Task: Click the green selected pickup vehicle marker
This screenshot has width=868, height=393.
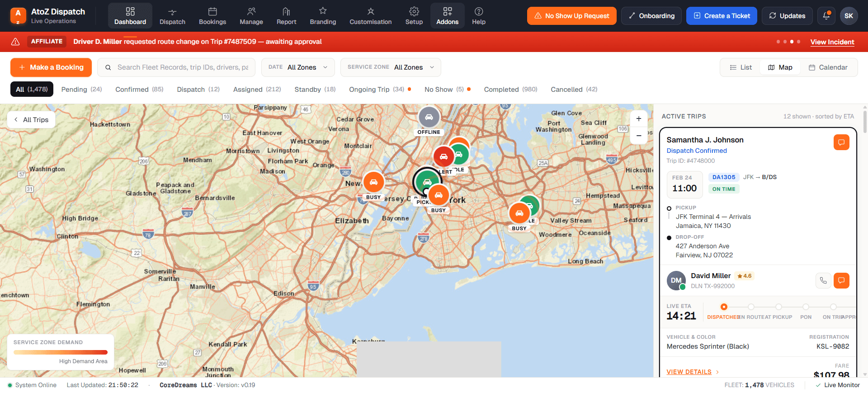Action: tap(426, 181)
